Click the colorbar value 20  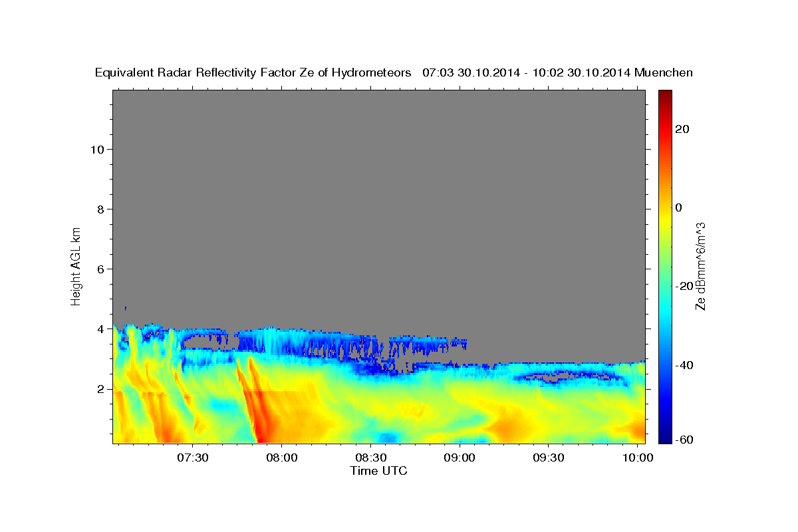click(683, 129)
